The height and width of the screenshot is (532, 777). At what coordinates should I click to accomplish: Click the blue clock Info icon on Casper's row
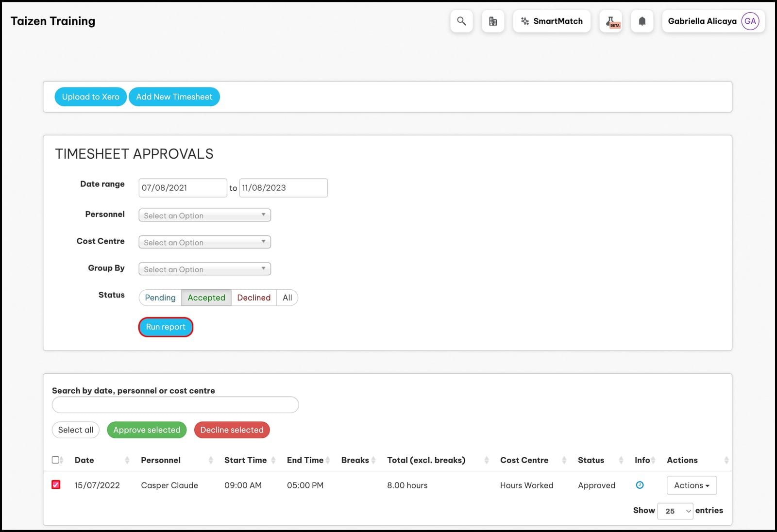(x=640, y=485)
